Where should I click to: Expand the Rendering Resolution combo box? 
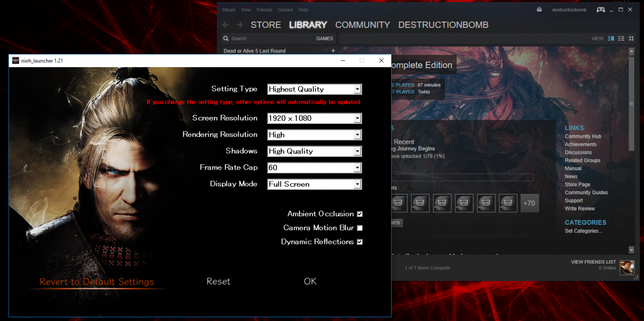pyautogui.click(x=314, y=135)
